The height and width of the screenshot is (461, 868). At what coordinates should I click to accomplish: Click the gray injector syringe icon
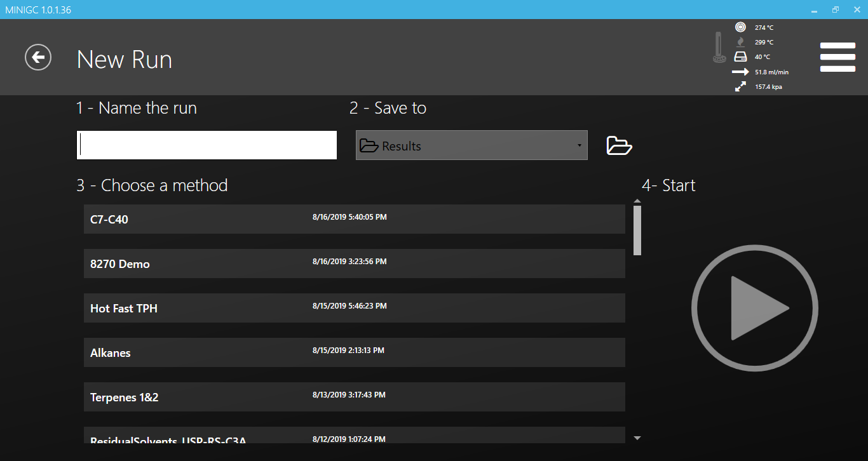tap(719, 48)
